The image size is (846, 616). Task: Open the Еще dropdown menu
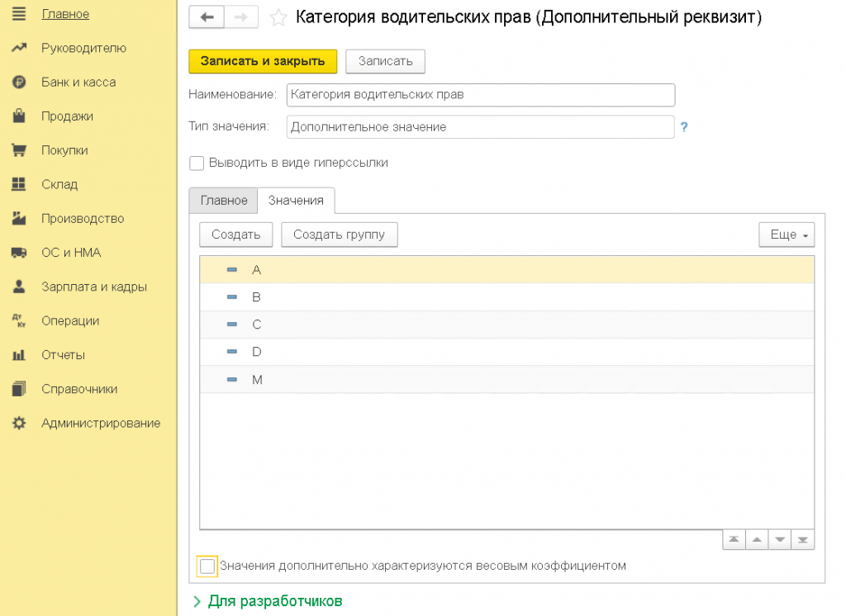787,235
